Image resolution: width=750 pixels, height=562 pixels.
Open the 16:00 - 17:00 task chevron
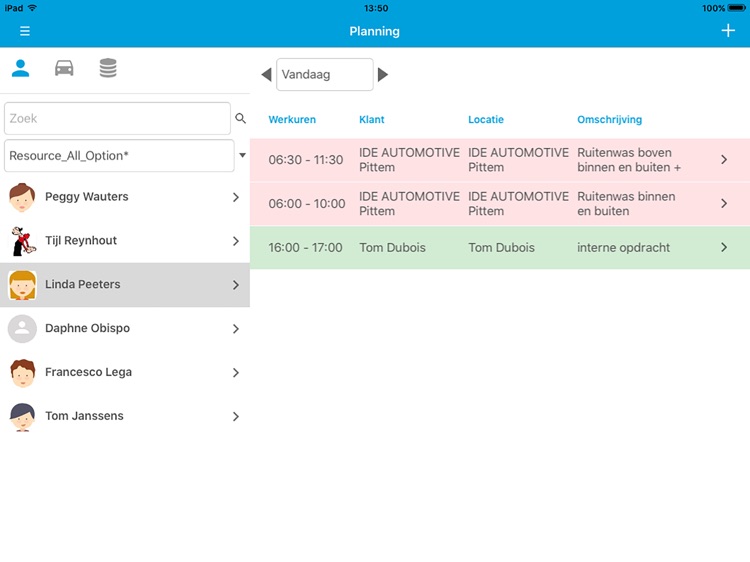pyautogui.click(x=724, y=247)
